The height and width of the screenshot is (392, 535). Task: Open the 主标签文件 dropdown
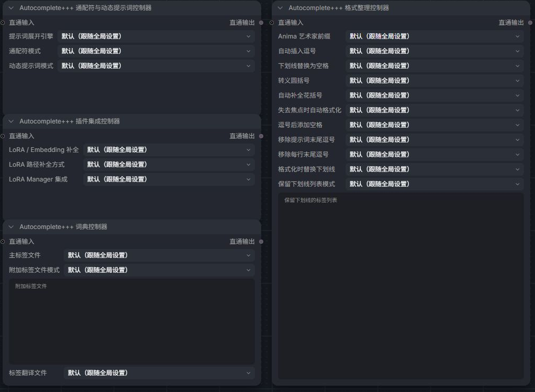(x=159, y=255)
